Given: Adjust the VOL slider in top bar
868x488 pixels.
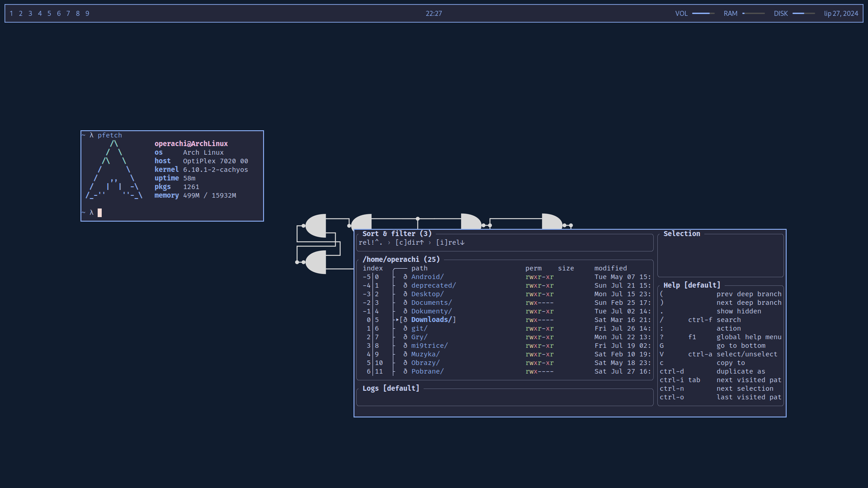Looking at the screenshot, I should (703, 14).
